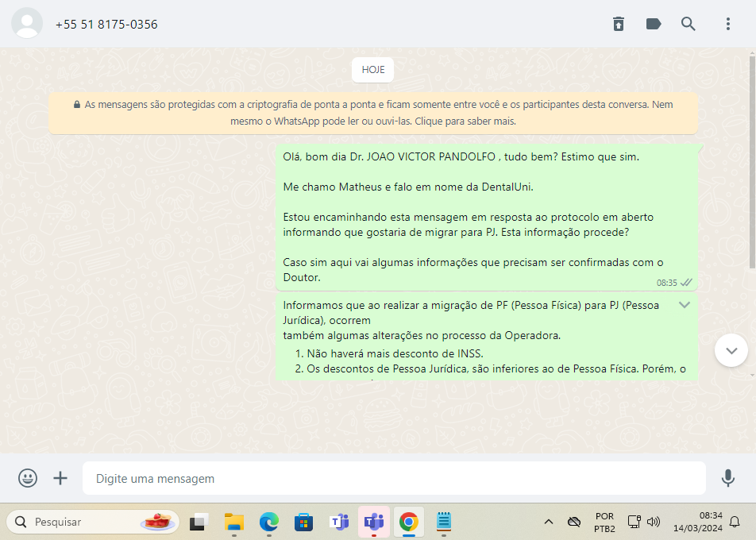The image size is (756, 540).
Task: Search within this conversation
Action: 688,24
